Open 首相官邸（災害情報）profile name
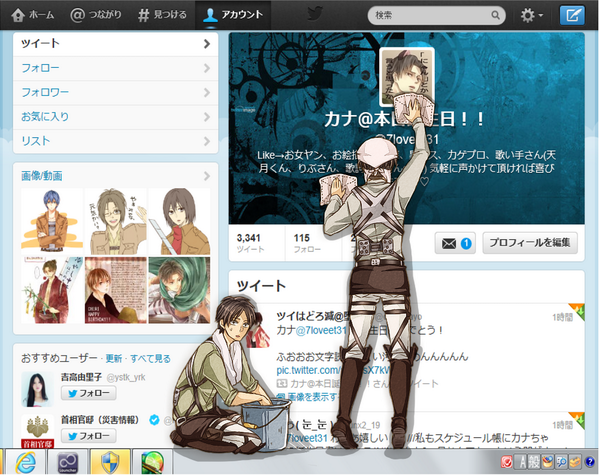Viewport: 599px width, 475px height. click(100, 420)
